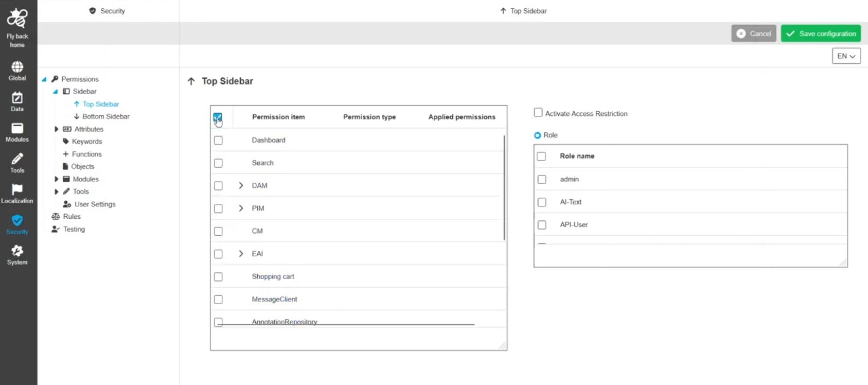Select the Role radio button
868x385 pixels.
[x=538, y=135]
